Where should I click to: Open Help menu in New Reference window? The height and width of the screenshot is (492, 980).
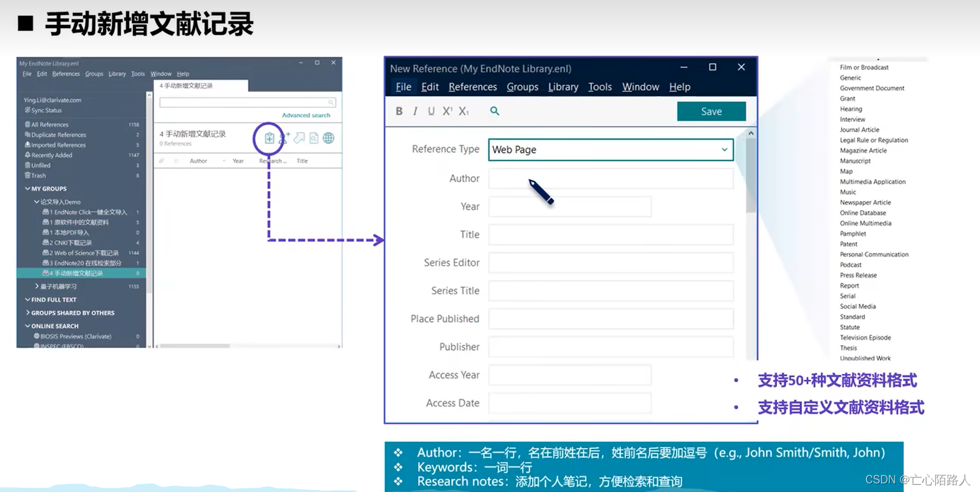(680, 87)
